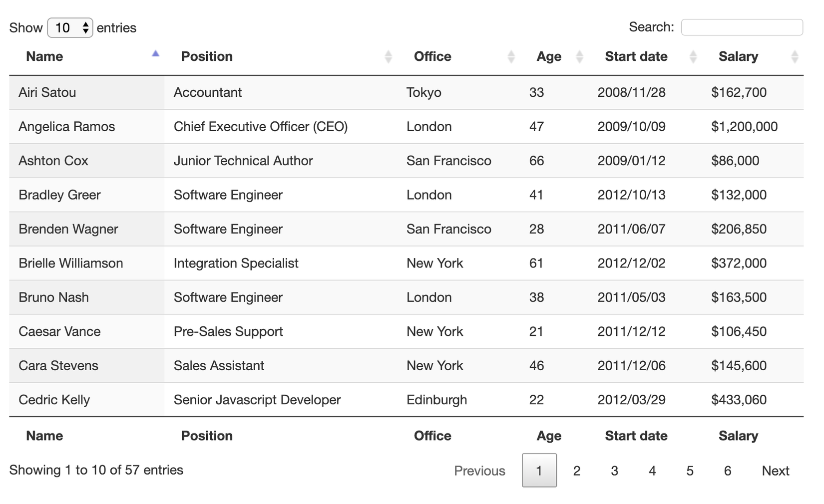Click the Position column sort arrows
This screenshot has width=824, height=504.
coord(388,57)
